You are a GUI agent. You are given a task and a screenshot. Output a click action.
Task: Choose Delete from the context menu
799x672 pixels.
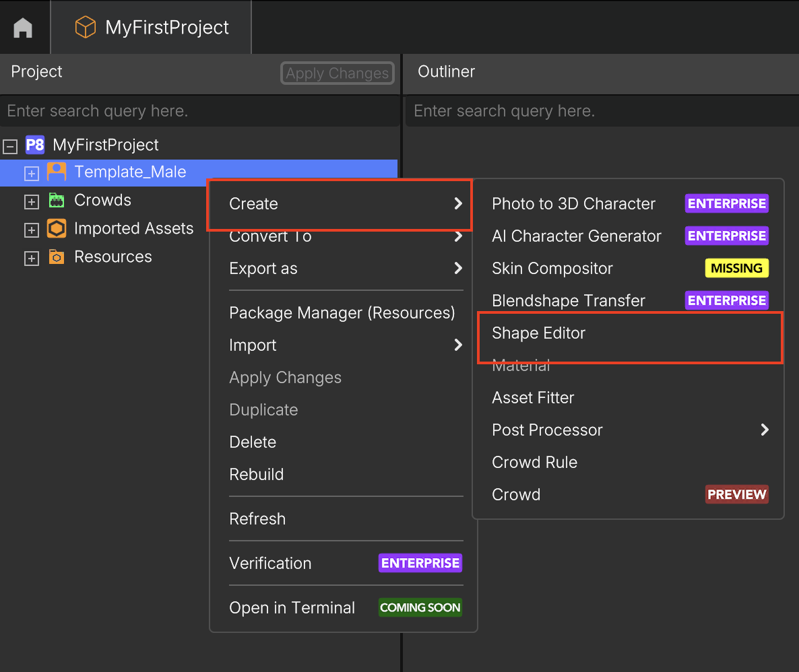[x=344, y=442]
